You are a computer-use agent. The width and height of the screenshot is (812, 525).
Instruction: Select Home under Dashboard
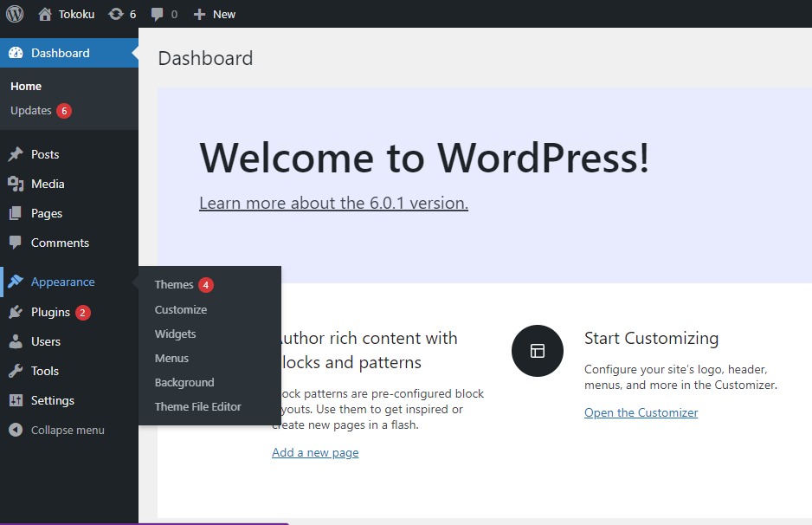click(26, 86)
